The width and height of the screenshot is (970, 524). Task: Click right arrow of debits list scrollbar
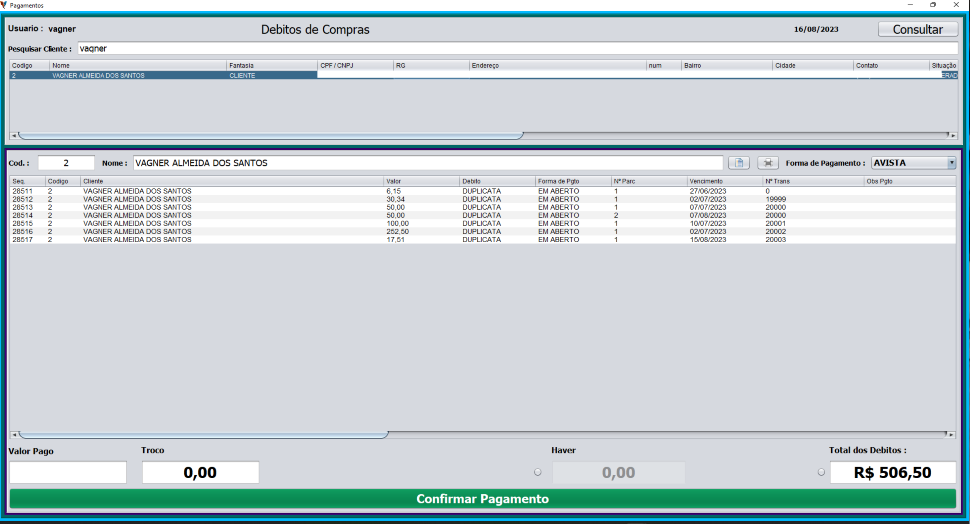pyautogui.click(x=953, y=435)
